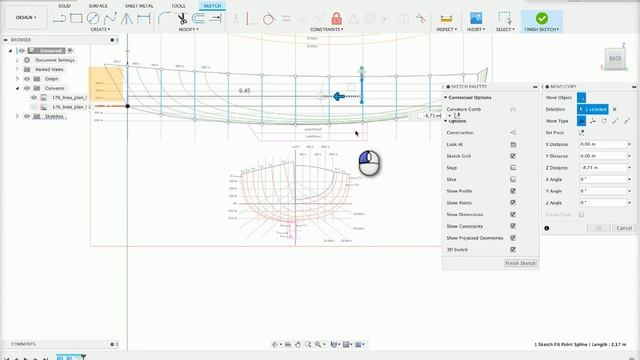
Task: Select the Trim scissors tool
Action: (x=182, y=18)
